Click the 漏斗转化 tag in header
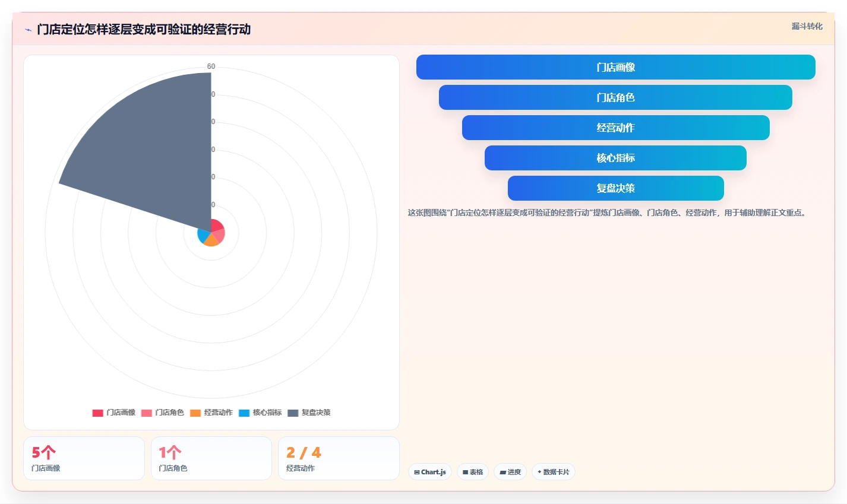Screen dimensions: 847x504 tap(807, 26)
